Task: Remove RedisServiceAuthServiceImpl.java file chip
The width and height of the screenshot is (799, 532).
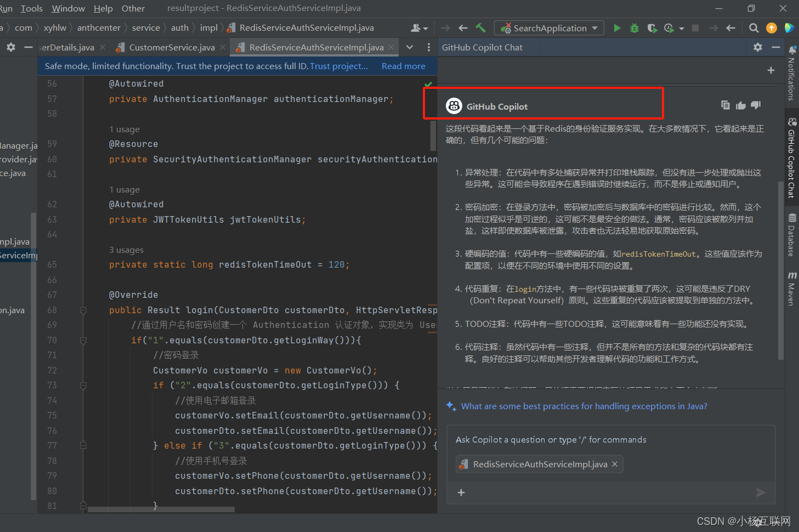Action: click(x=615, y=464)
